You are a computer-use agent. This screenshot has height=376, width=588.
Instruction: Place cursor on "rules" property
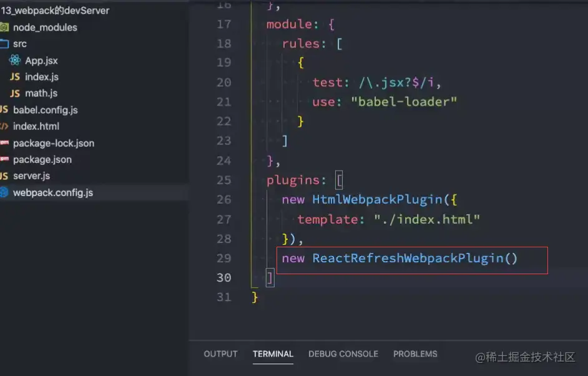point(301,44)
